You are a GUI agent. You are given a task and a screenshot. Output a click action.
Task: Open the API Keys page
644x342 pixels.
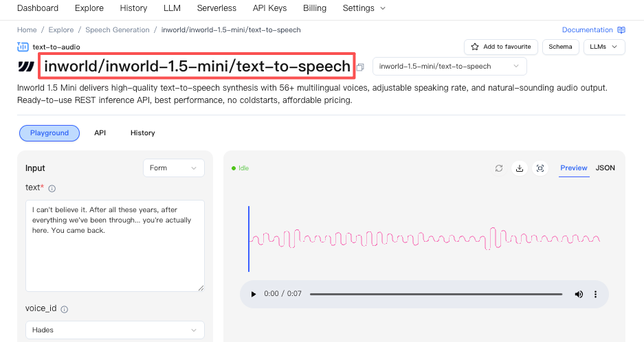(270, 8)
